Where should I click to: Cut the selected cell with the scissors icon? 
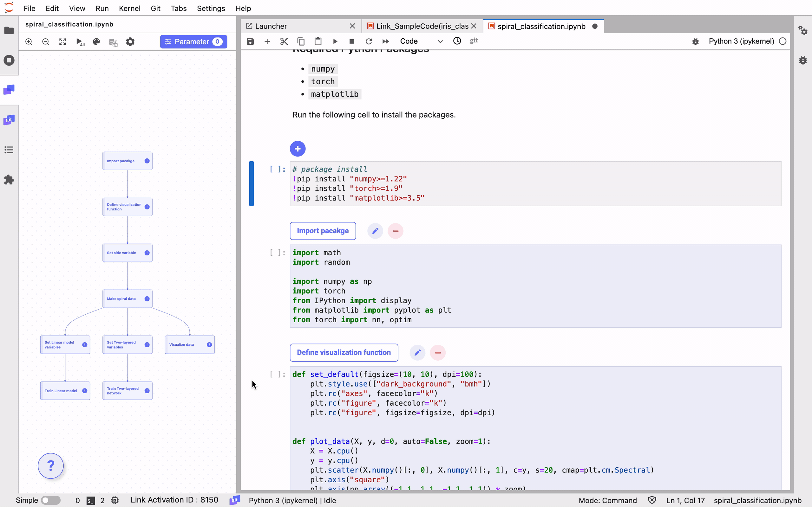284,41
